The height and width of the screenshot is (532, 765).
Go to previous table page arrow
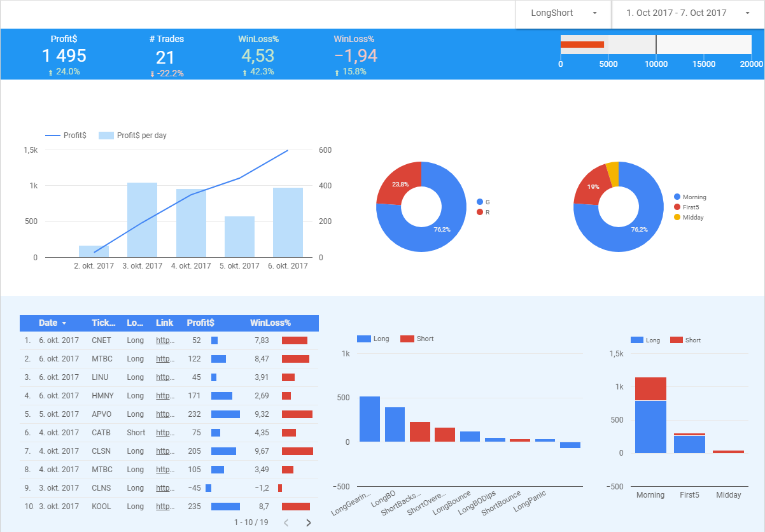point(286,522)
